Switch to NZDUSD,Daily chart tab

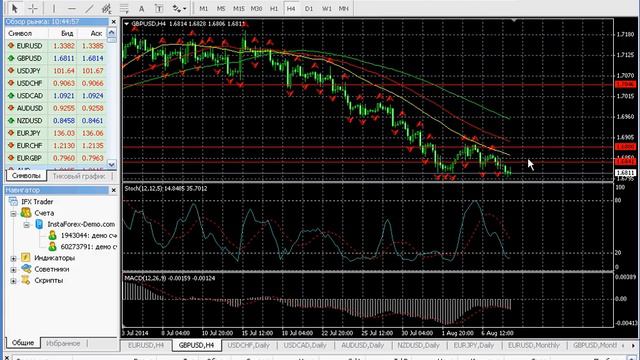[419, 345]
